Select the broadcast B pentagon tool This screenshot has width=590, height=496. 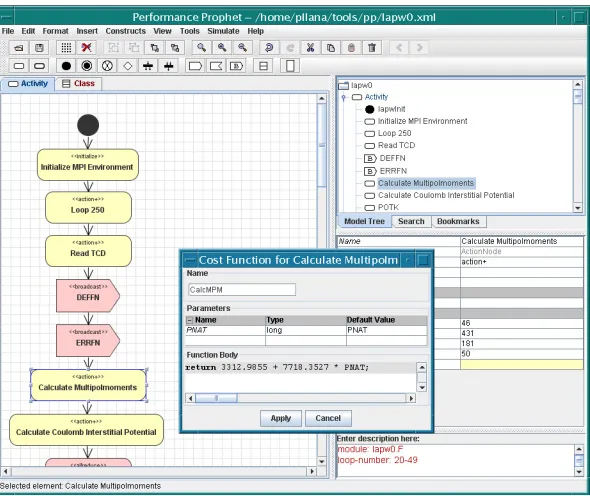tap(236, 66)
